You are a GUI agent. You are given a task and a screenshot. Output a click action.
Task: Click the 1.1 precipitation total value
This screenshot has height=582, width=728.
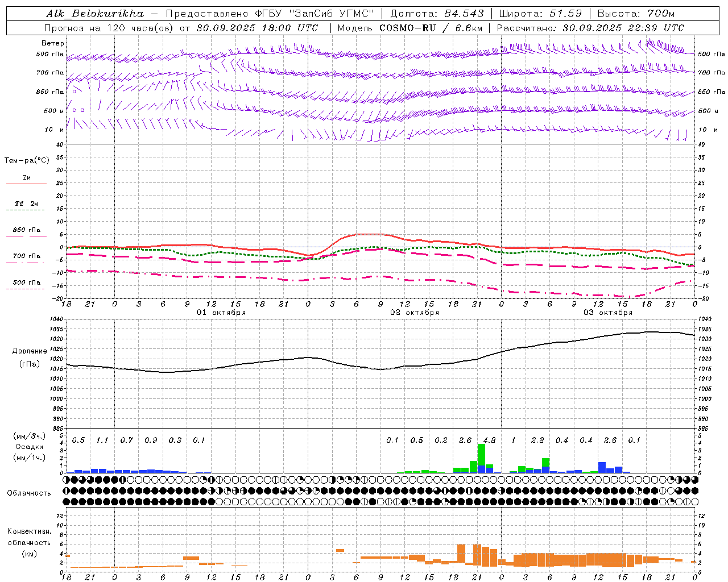102,440
